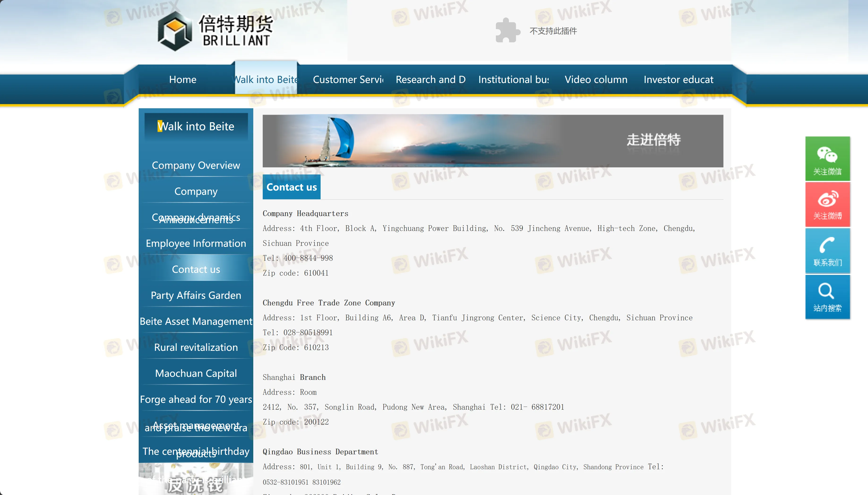Image resolution: width=868 pixels, height=495 pixels.
Task: Click the sailboat banner image
Action: point(493,141)
